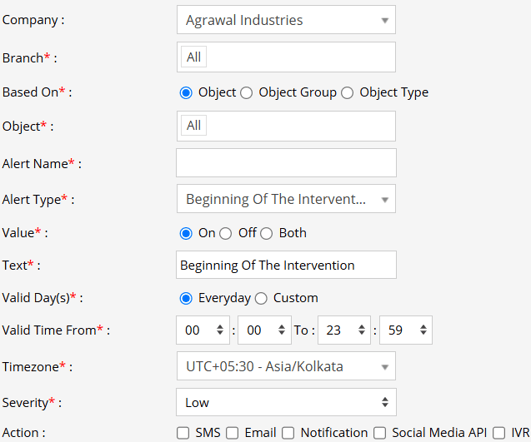
Task: Click the Text field containing Beginning Of The Intervention
Action: coord(286,265)
